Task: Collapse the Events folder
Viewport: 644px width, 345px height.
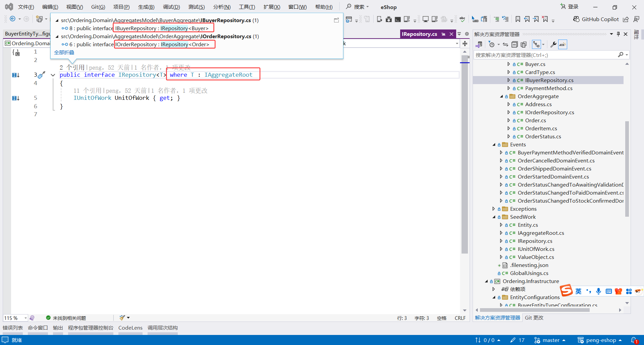Action: pos(494,145)
